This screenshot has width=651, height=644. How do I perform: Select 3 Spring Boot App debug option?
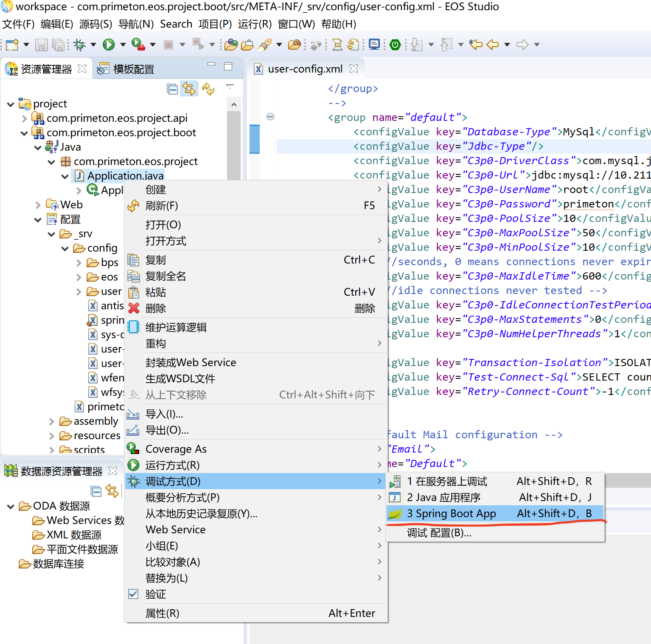pos(451,514)
